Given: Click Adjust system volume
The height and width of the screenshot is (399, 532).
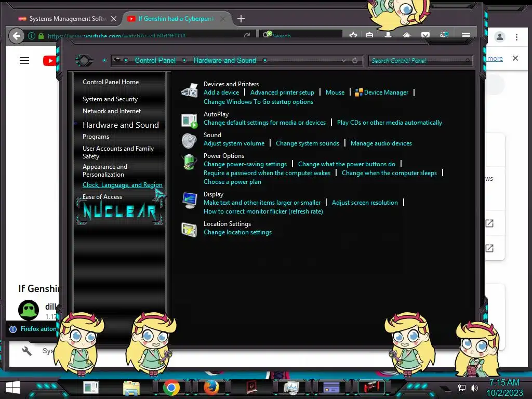Looking at the screenshot, I should click(x=234, y=143).
